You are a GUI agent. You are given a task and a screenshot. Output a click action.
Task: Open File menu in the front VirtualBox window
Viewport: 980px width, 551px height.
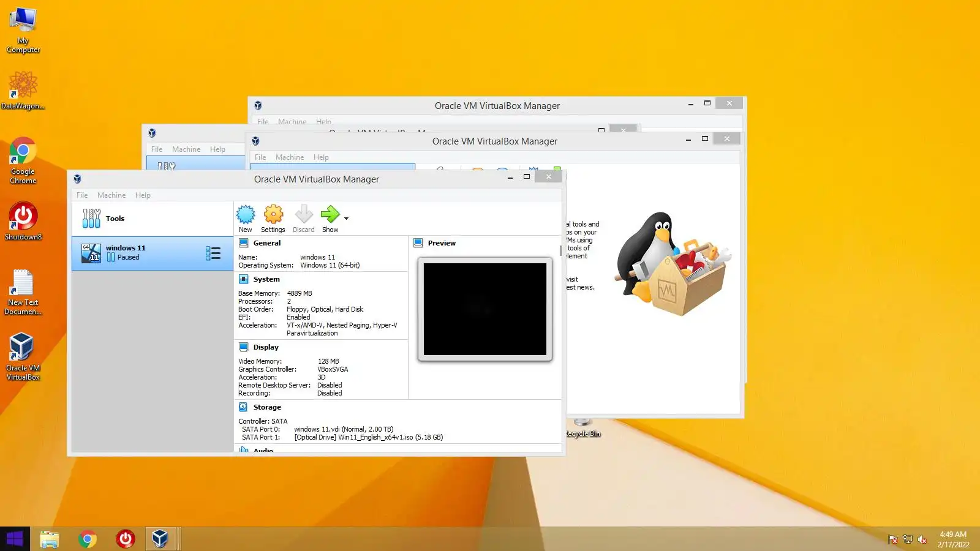tap(82, 195)
